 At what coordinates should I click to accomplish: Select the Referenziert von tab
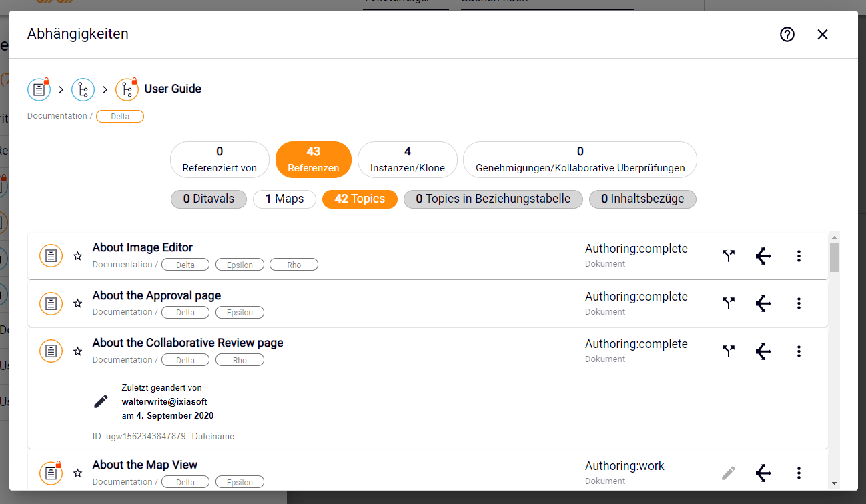pos(220,160)
